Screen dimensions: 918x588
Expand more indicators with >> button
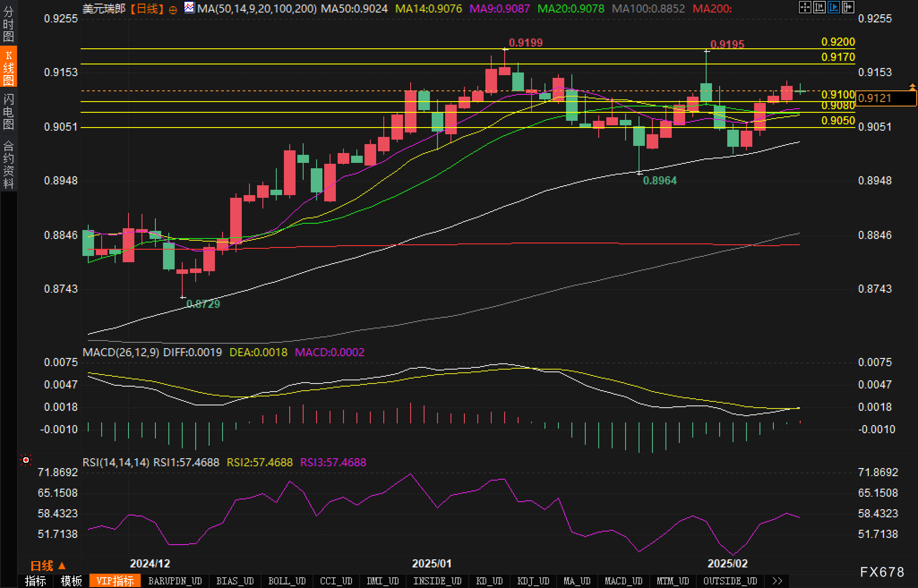click(777, 581)
